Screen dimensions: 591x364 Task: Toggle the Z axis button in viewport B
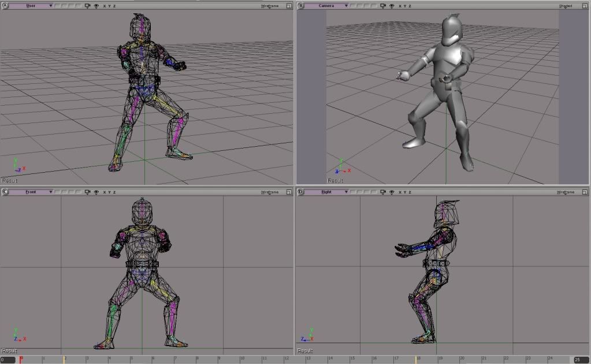pos(410,6)
